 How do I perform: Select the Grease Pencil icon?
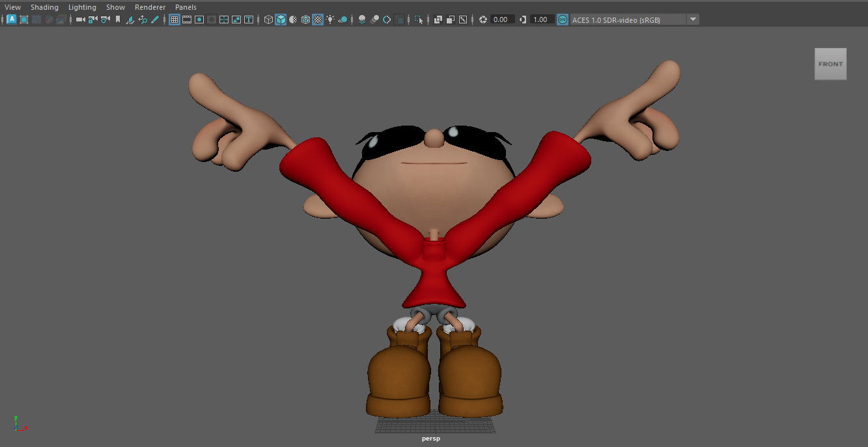click(x=154, y=20)
